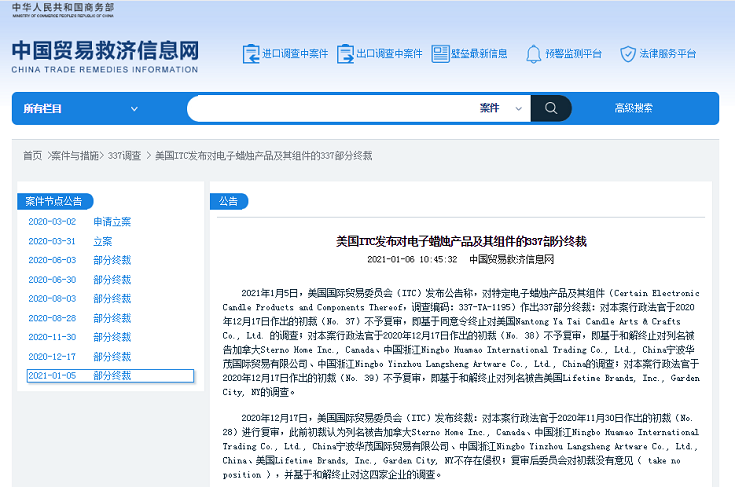Open 2020-12-17 部分终裁 entry

80,357
